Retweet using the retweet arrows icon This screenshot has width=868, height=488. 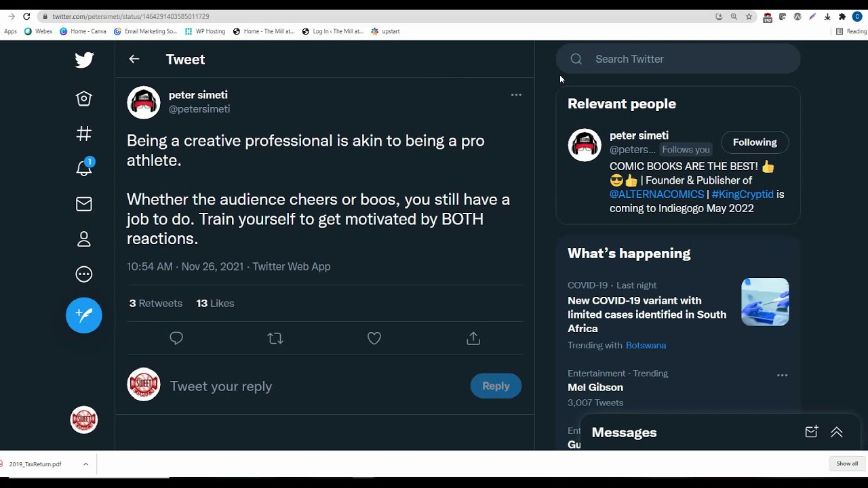(x=275, y=338)
